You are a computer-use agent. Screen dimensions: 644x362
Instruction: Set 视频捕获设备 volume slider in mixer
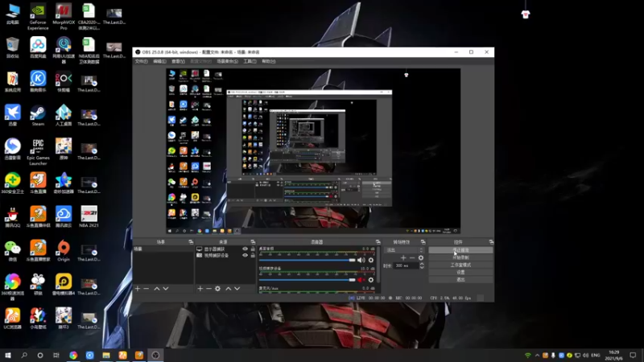point(307,280)
